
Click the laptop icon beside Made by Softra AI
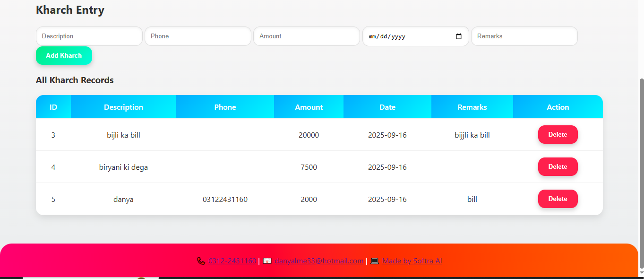[x=374, y=261]
